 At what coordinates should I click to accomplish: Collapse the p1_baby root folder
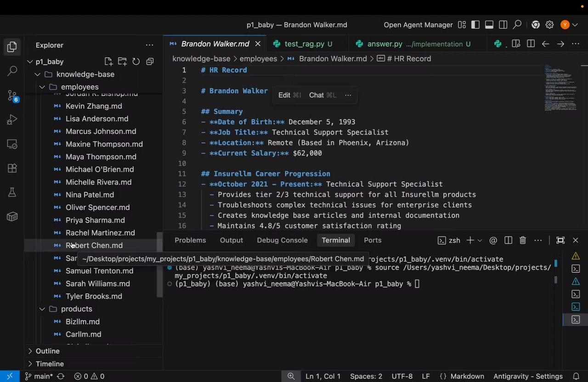[x=30, y=62]
